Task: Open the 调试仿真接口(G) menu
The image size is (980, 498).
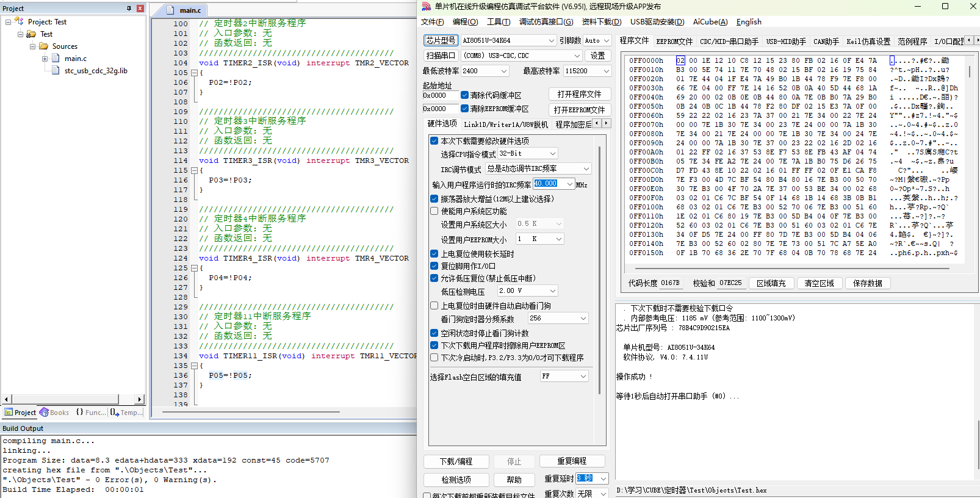Action: point(546,22)
